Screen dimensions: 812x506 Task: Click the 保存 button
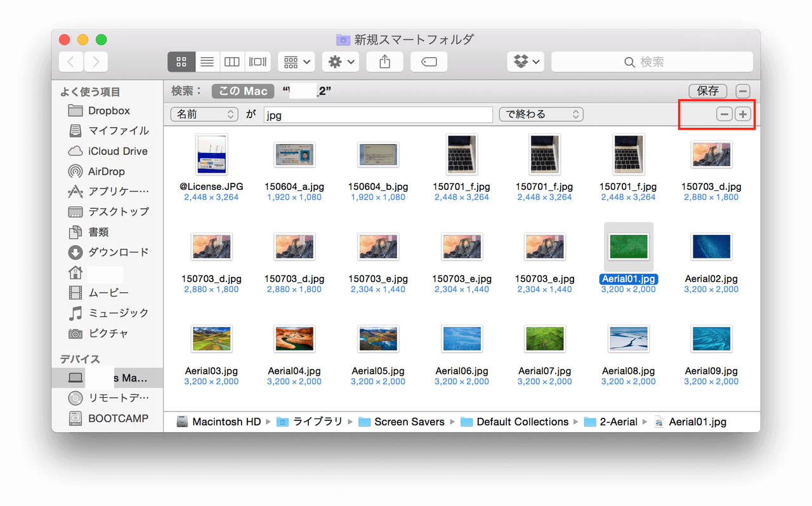[707, 91]
